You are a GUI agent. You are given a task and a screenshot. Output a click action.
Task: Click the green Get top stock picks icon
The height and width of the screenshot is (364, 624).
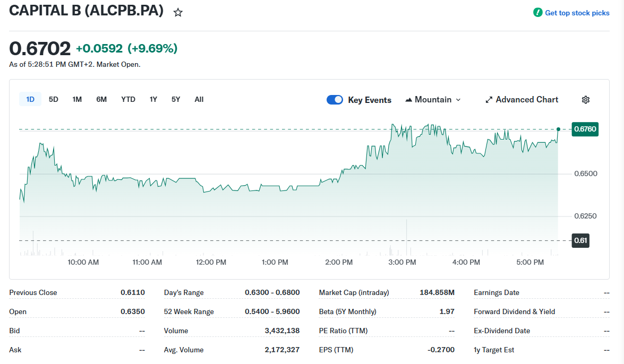click(x=537, y=12)
